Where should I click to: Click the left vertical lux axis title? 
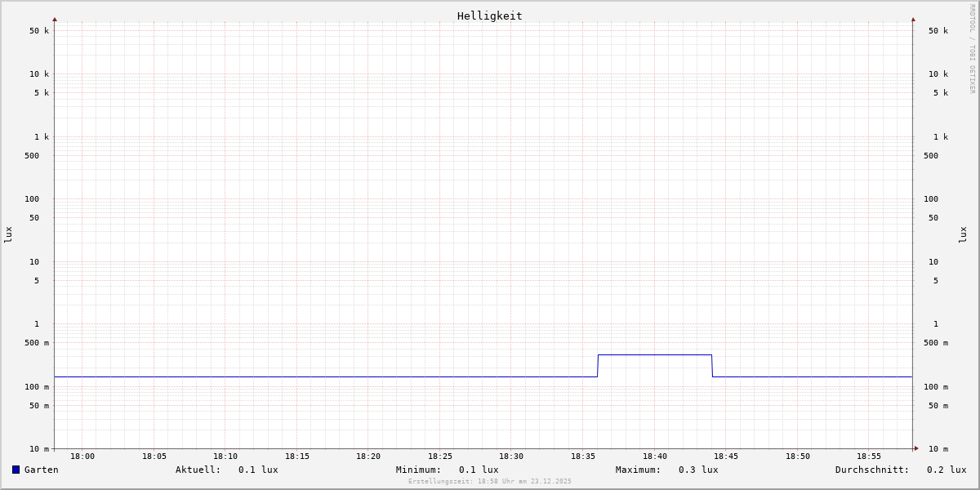coord(8,234)
